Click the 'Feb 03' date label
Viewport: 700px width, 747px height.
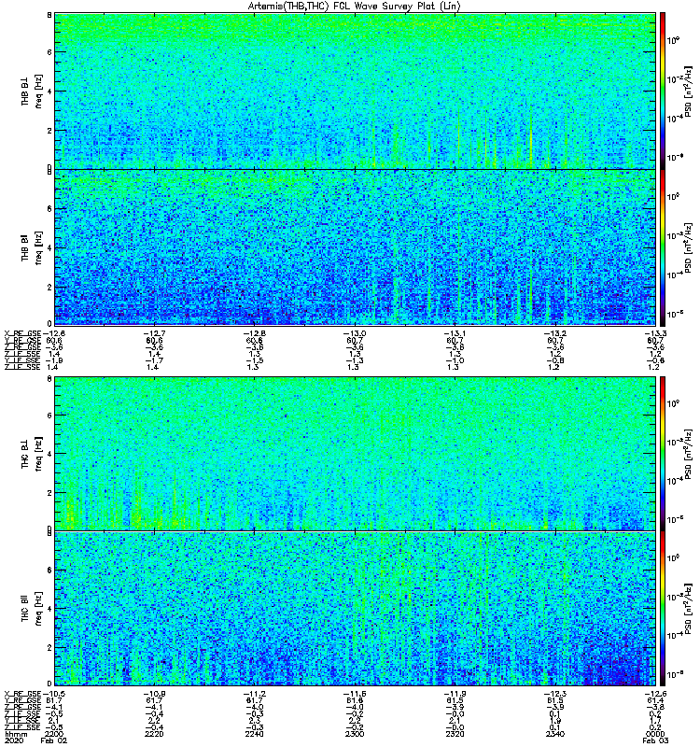(655, 740)
